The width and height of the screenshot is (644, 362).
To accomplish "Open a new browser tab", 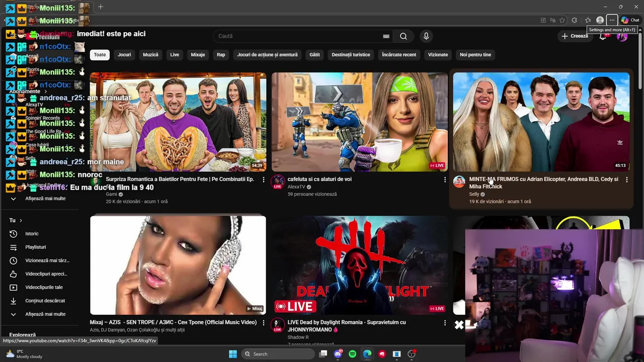I will 101,7.
